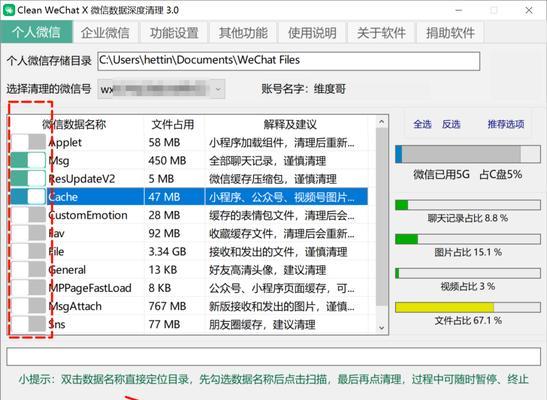Click the C drive usage progress bar
Image resolution: width=547 pixels, height=400 pixels.
468,154
